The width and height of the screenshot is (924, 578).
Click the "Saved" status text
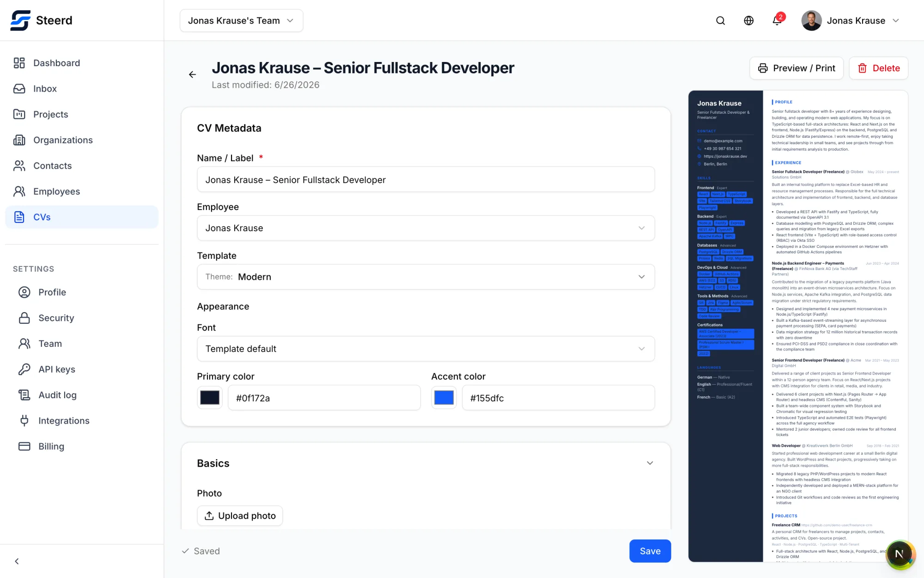tap(207, 551)
